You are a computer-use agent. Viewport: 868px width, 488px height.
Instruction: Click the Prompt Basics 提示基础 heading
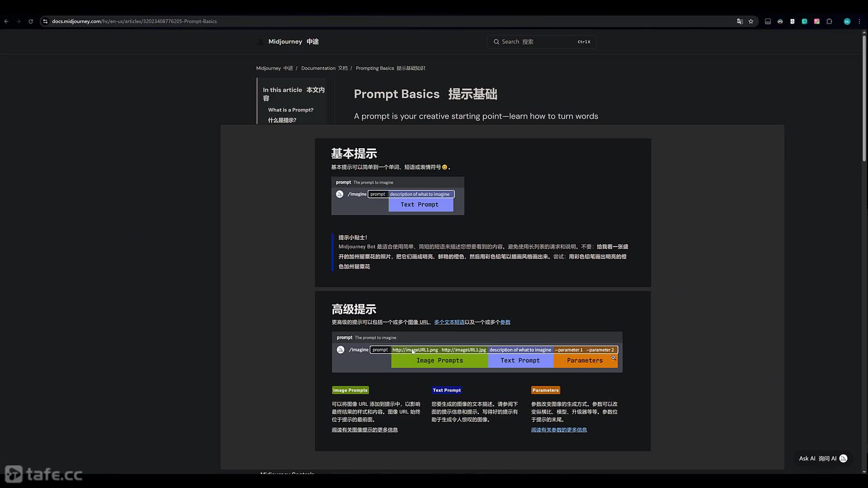(425, 94)
